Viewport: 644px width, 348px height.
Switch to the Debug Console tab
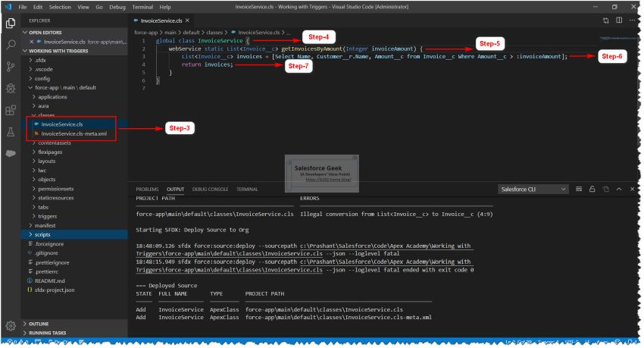coord(210,189)
